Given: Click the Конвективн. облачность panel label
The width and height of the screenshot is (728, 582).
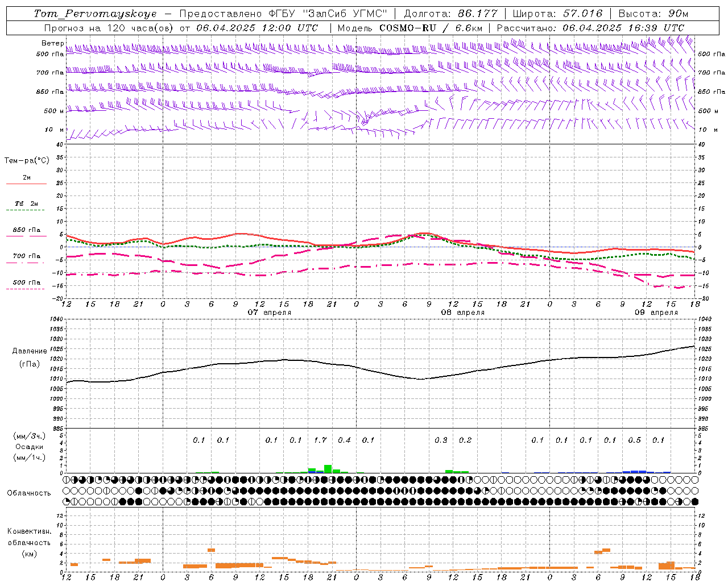Looking at the screenshot, I should [x=29, y=537].
